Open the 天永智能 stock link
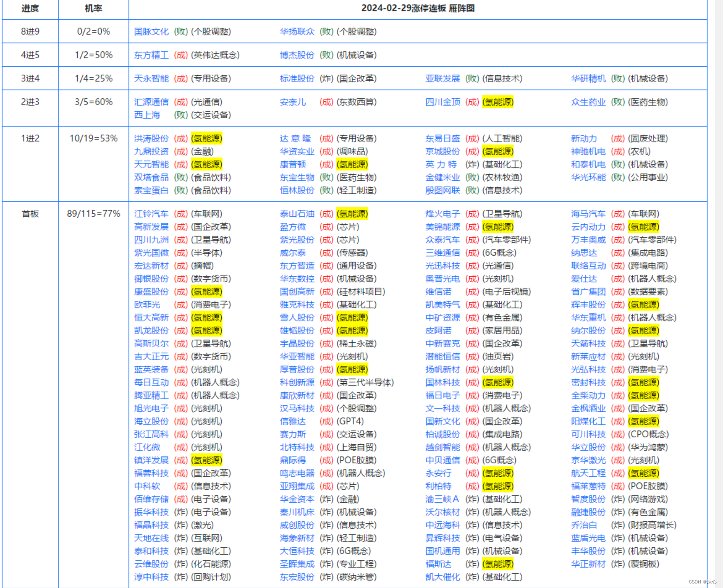The height and width of the screenshot is (588, 723). point(151,79)
